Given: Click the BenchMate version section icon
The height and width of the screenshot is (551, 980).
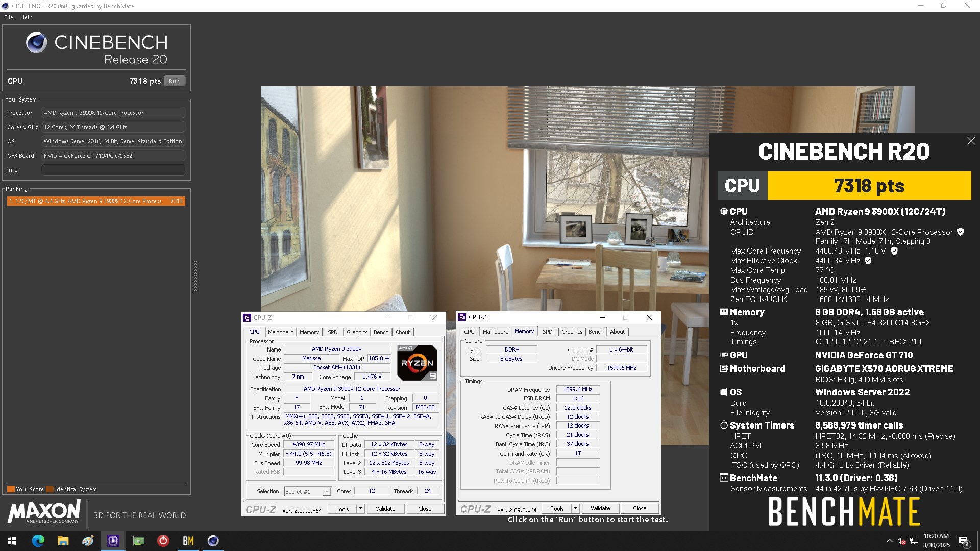Looking at the screenshot, I should [724, 478].
